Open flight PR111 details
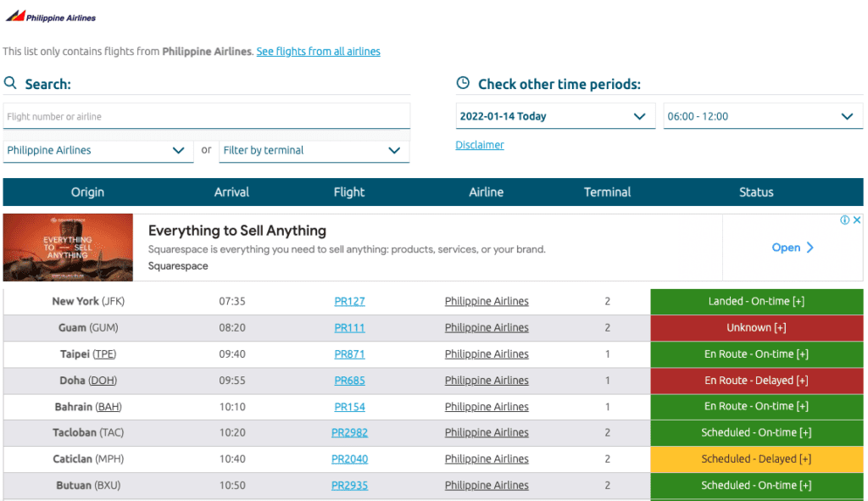Image resolution: width=868 pixels, height=501 pixels. (349, 328)
